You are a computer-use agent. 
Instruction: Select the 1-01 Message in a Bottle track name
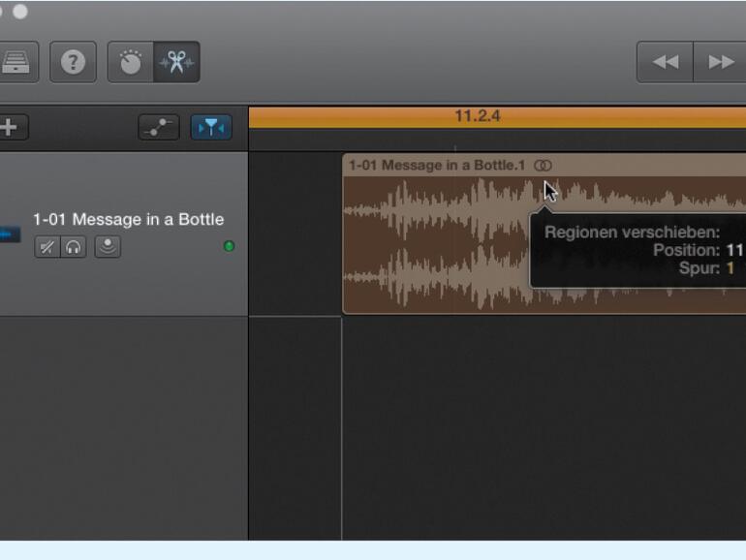tap(129, 219)
